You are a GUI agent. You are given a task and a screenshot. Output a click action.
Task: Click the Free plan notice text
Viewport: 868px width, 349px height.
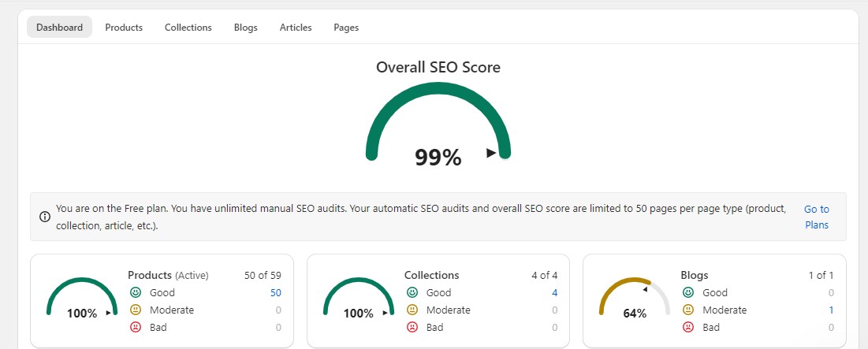point(421,217)
